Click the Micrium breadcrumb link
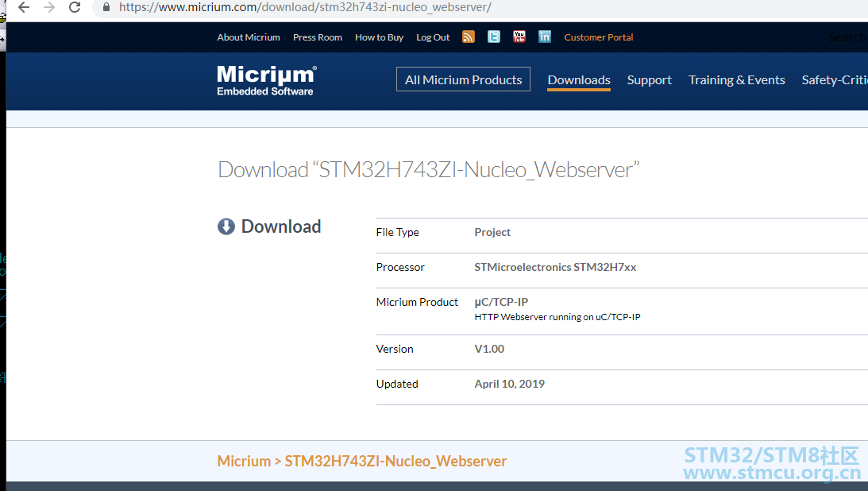Viewport: 868px width, 491px height. 244,461
